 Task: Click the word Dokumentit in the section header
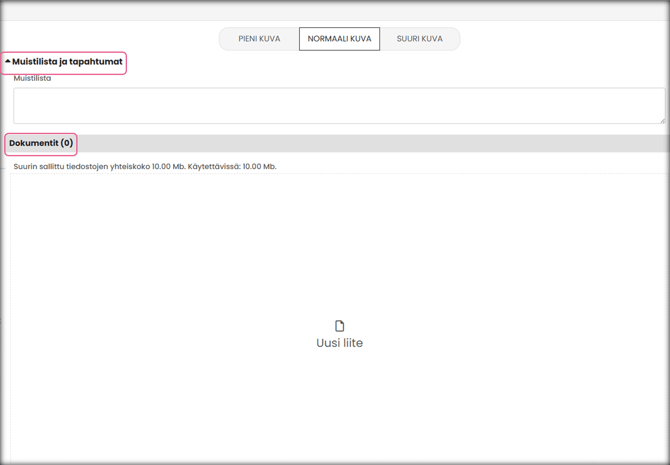point(34,144)
